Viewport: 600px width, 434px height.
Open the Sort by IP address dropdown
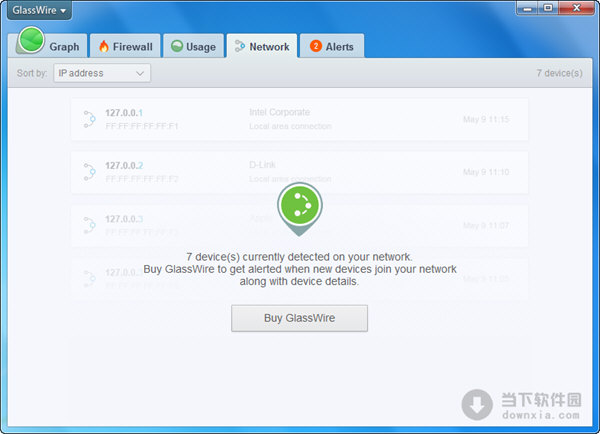pyautogui.click(x=102, y=73)
